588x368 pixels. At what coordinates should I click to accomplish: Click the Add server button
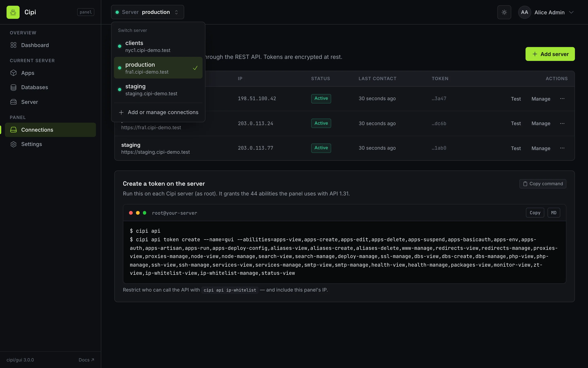pyautogui.click(x=550, y=54)
